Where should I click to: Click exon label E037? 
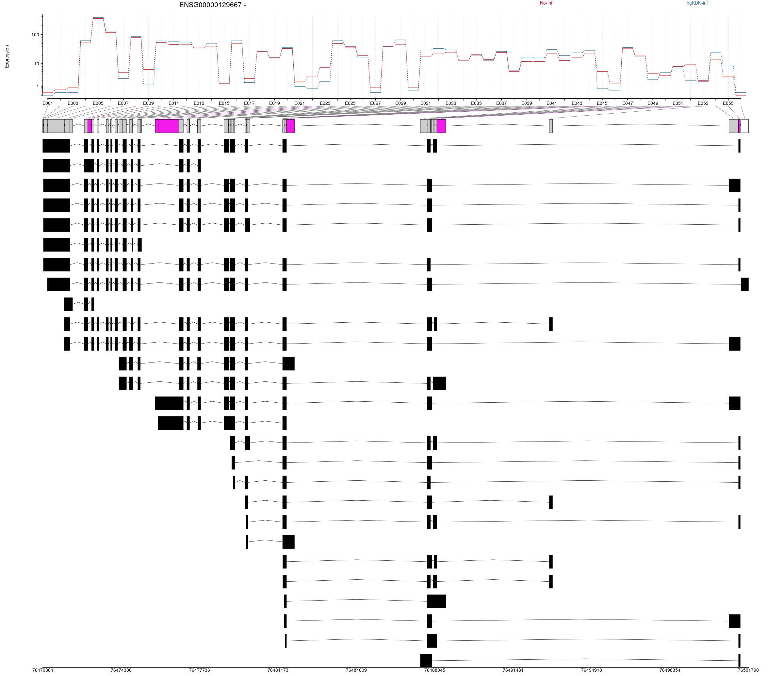pos(501,103)
